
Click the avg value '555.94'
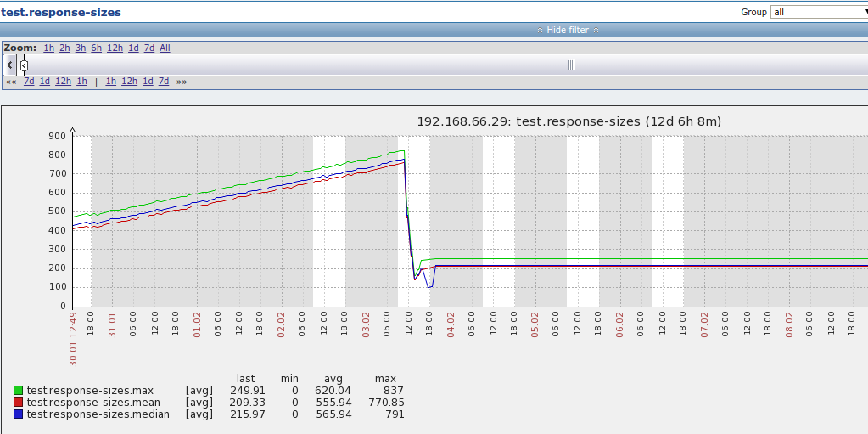point(333,403)
